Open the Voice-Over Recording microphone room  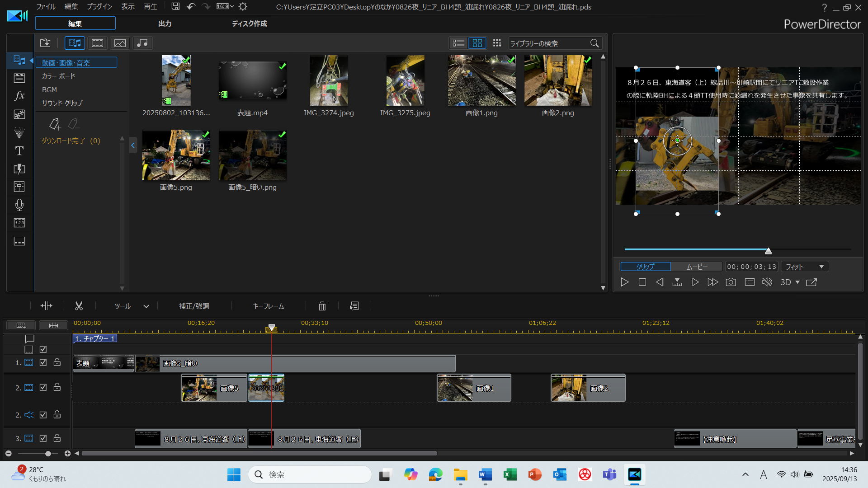(19, 205)
